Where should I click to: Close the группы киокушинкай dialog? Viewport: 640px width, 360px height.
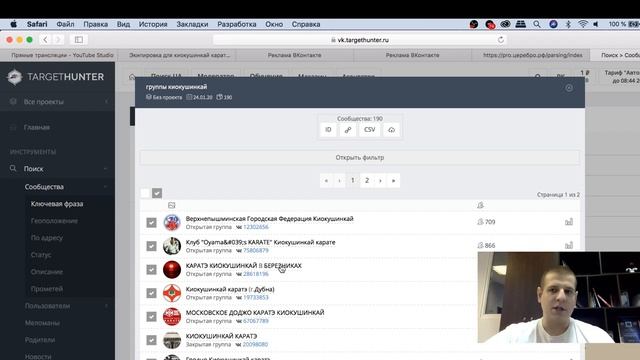click(x=569, y=88)
